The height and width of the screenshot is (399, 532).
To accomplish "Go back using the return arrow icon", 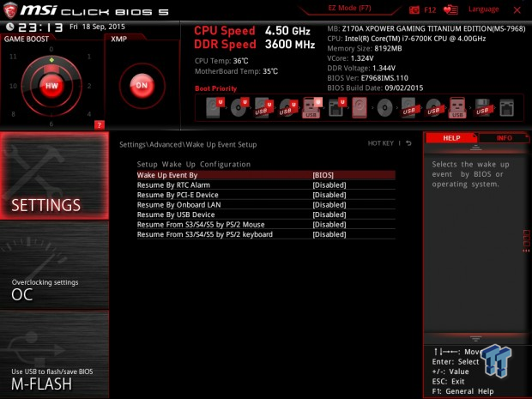I will 408,143.
